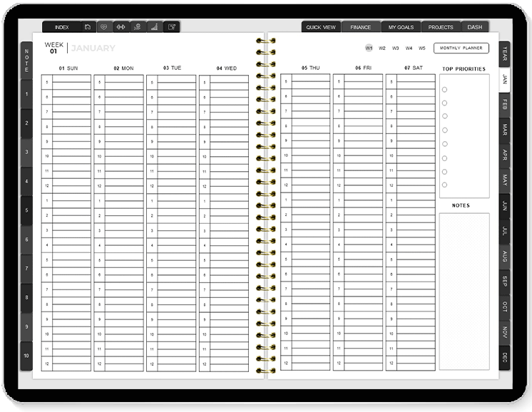Open the MY GOALS tab
Screen dimensions: 532x412
401,27
